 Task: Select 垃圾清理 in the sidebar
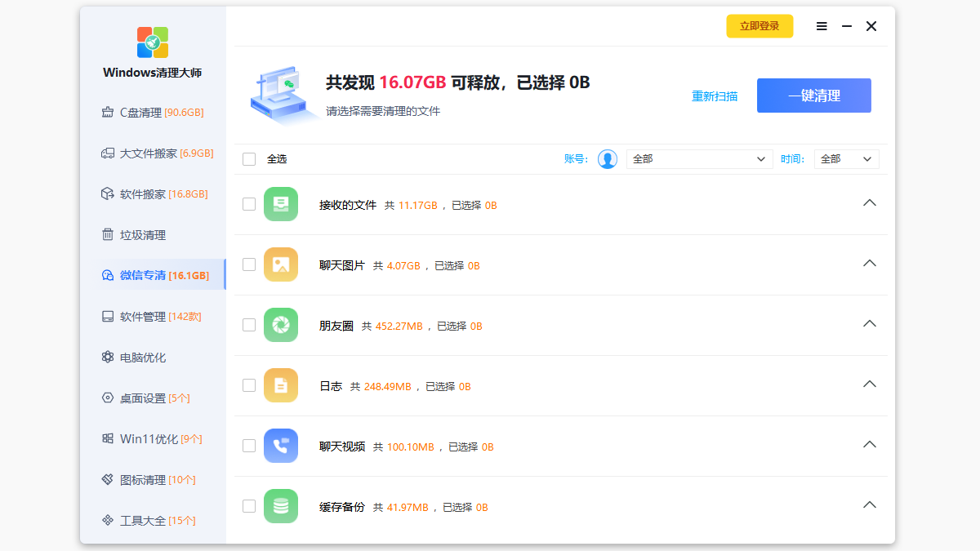click(153, 235)
